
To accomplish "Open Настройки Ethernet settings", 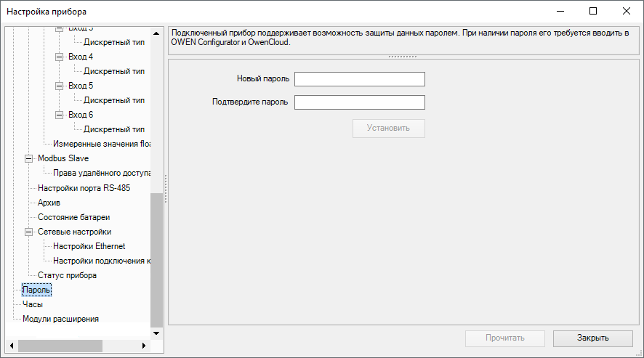I will (x=89, y=246).
